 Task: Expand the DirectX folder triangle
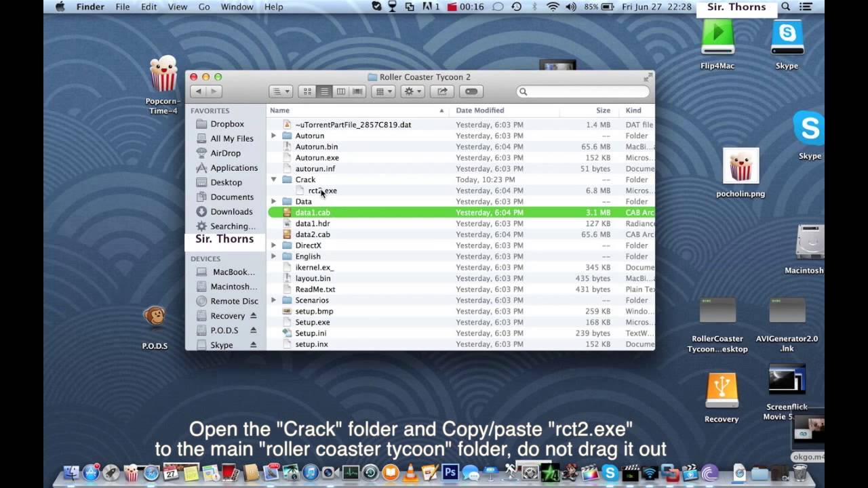(x=273, y=245)
